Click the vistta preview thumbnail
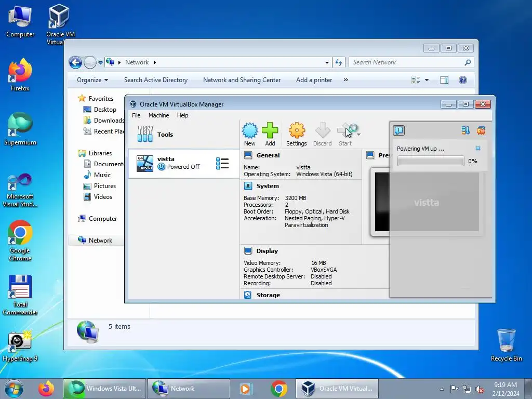This screenshot has width=532, height=399. coord(427,202)
